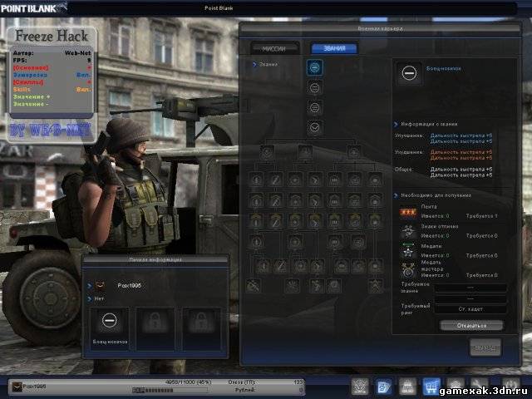Click the Ухудшение label text

tap(409, 152)
